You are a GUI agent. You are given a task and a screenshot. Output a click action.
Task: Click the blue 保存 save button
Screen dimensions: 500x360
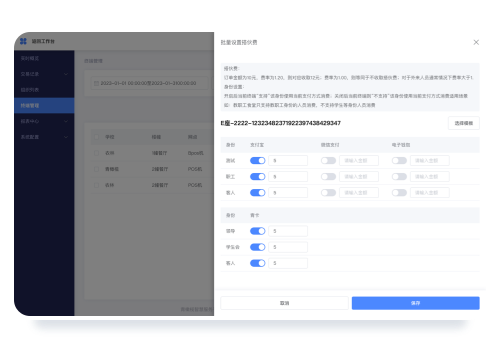coord(416,303)
